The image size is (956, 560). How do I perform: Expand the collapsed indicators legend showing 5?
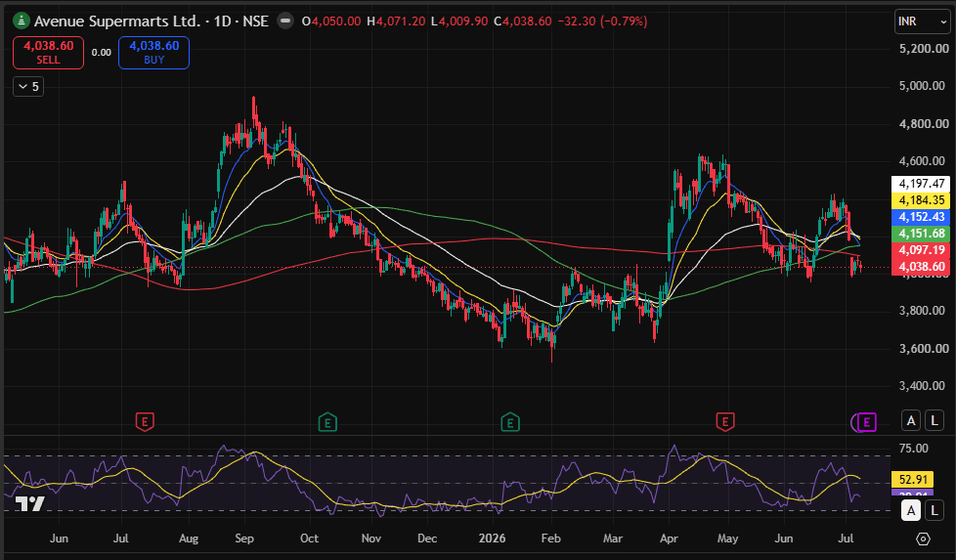click(28, 87)
